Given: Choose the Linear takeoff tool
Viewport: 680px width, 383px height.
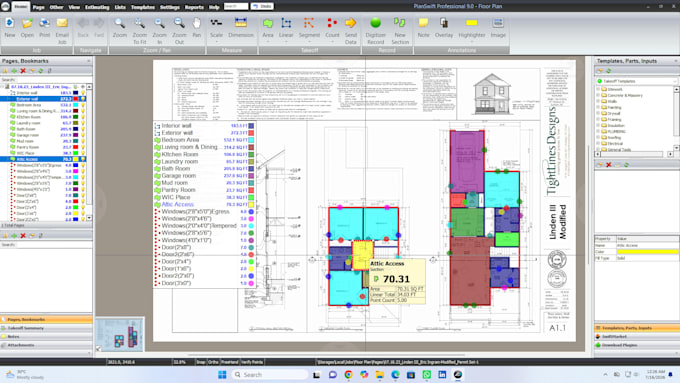Looking at the screenshot, I should tap(286, 29).
